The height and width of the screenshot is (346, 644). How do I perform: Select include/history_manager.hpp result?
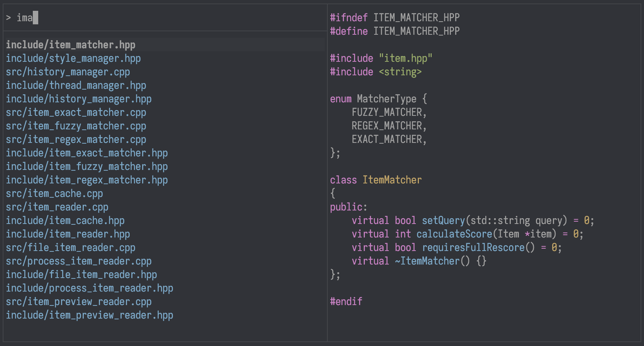tap(79, 99)
